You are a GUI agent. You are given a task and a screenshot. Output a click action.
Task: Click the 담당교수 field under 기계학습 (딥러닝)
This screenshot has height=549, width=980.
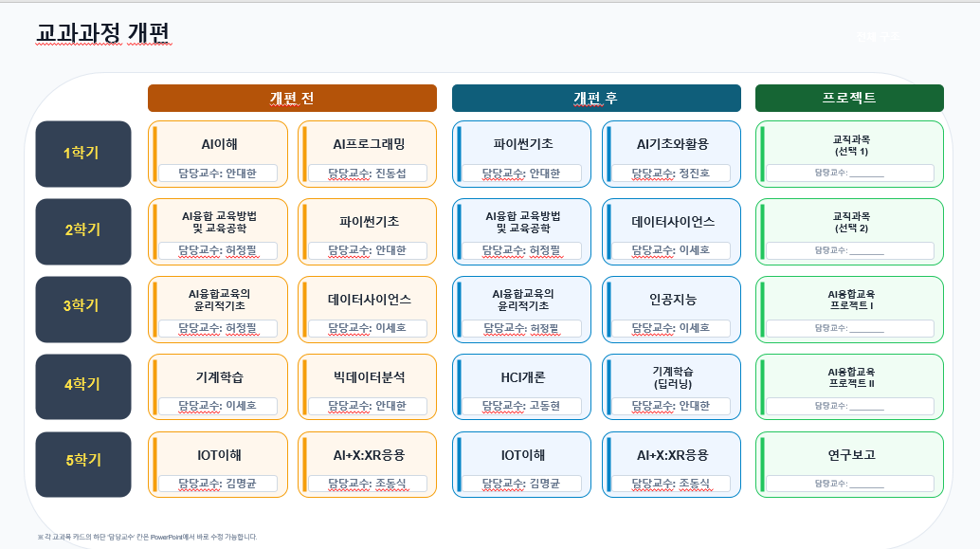tap(671, 406)
